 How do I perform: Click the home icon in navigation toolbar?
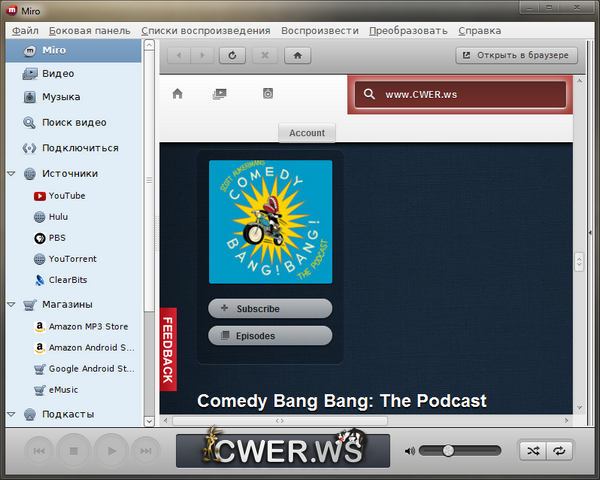(x=298, y=55)
